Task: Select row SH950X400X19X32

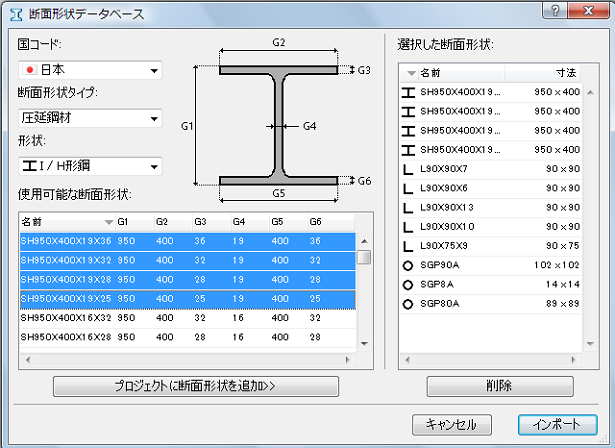Action: (x=188, y=260)
